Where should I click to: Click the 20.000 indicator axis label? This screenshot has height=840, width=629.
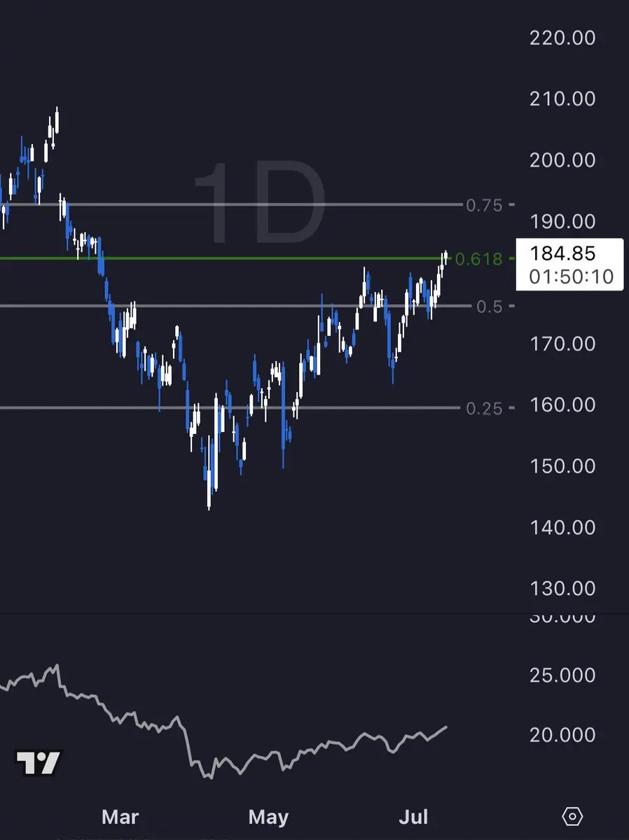coord(563,734)
